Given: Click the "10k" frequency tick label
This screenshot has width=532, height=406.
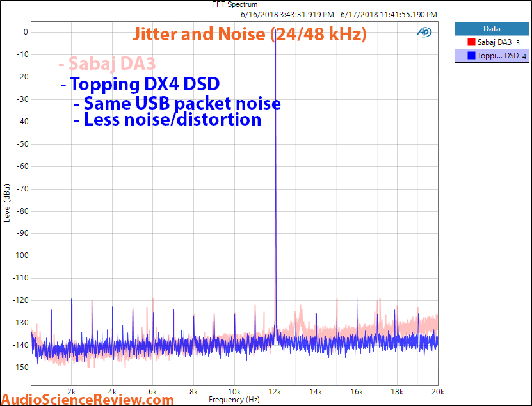Looking at the screenshot, I should [x=234, y=392].
